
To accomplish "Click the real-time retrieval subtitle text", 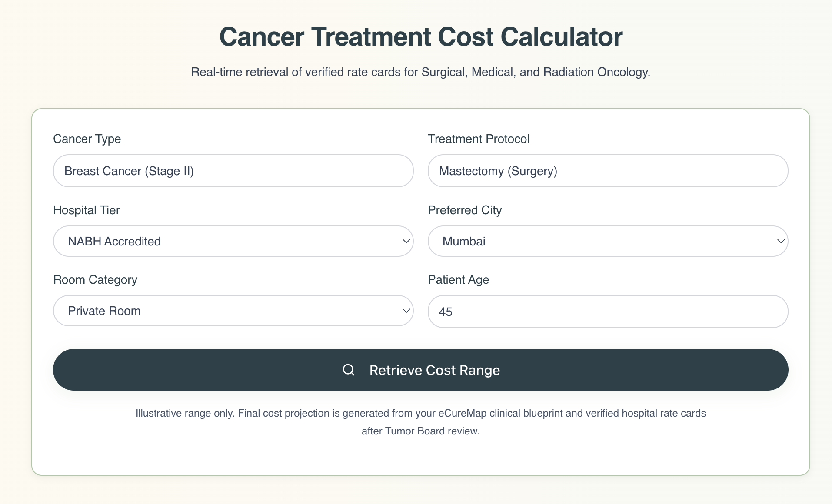I will tap(420, 73).
